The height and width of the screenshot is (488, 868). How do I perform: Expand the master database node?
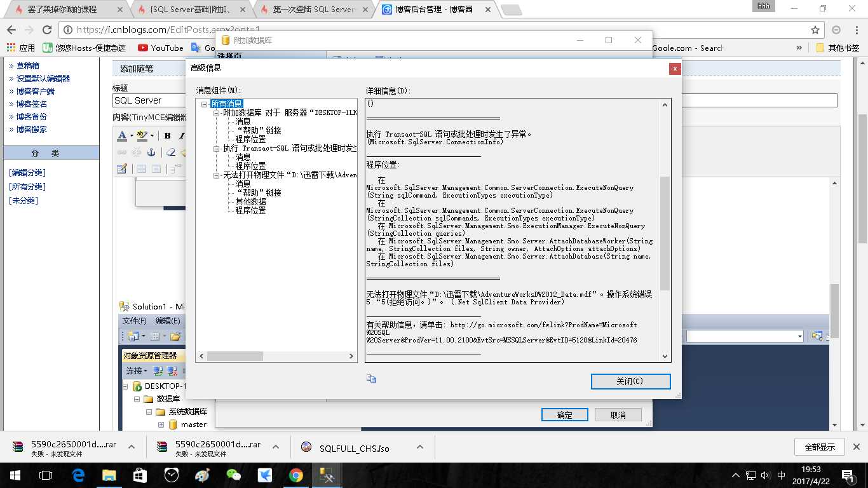(x=161, y=424)
